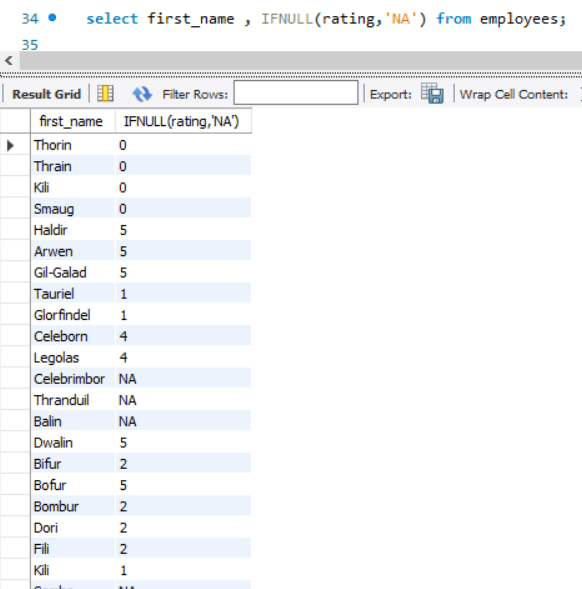Select the current row arrow beside Thorin
The image size is (582, 589).
point(11,145)
